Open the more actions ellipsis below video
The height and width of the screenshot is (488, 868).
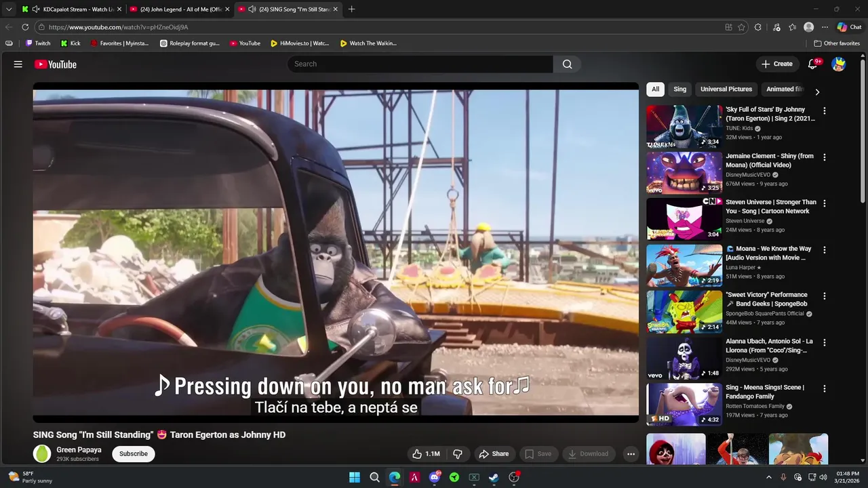[631, 454]
